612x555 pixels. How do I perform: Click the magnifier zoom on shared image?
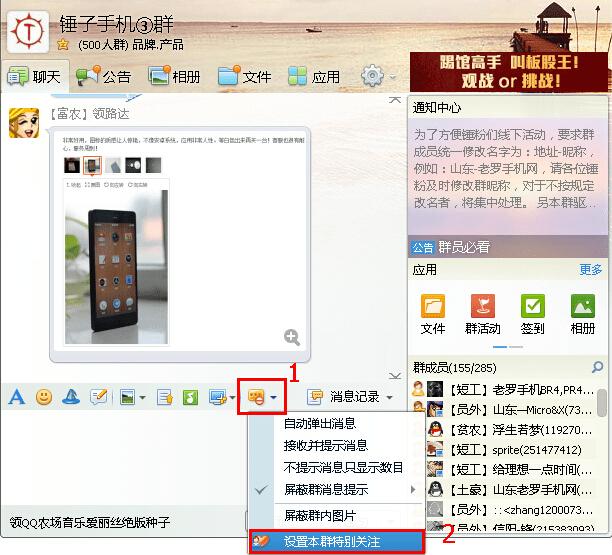click(x=292, y=337)
